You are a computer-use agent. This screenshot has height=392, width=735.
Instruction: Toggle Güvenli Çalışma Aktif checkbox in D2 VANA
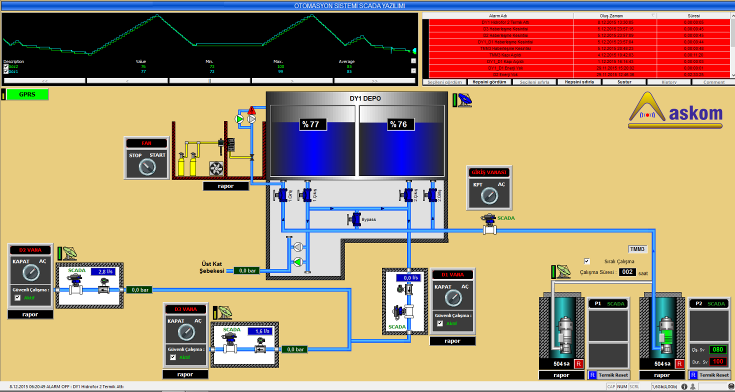(17, 298)
